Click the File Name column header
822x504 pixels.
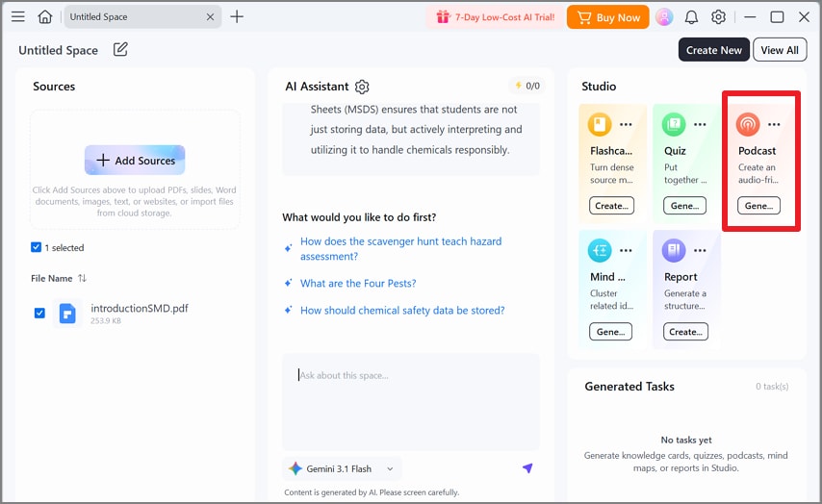click(51, 278)
